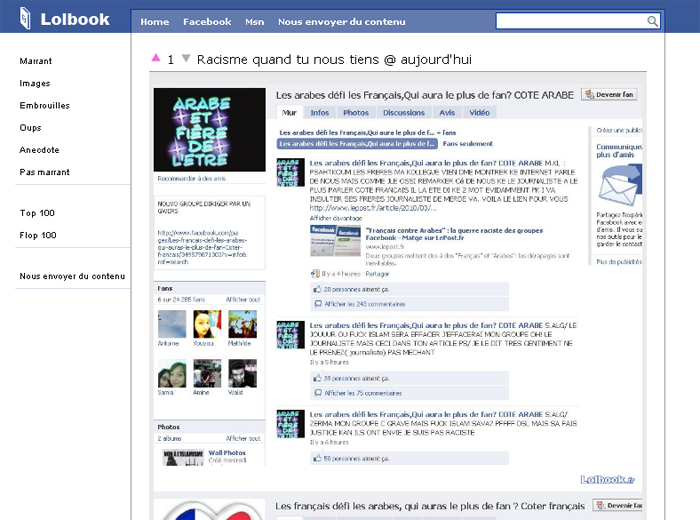Viewport: 700px width, 520px height.
Task: Click top bar Nous envoyer du contenu
Action: [341, 21]
